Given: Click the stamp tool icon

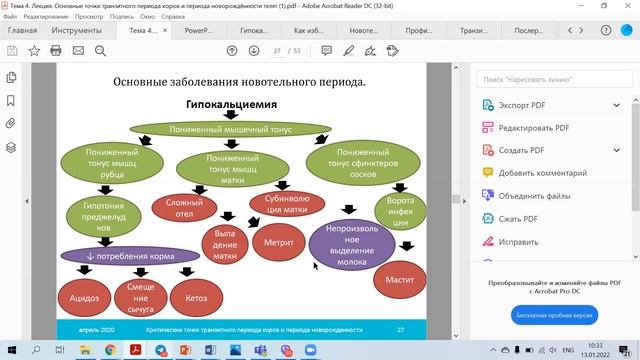Looking at the screenshot, I should point(392,51).
